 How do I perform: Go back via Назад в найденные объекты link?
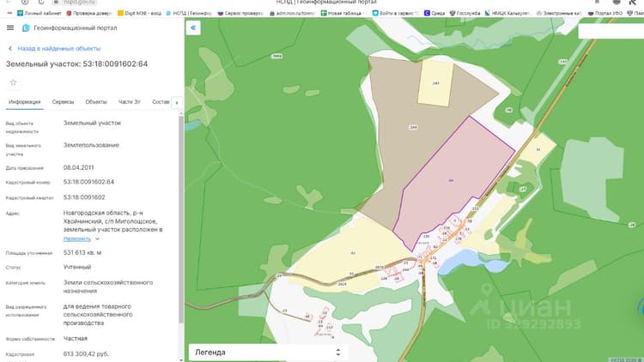coord(58,48)
